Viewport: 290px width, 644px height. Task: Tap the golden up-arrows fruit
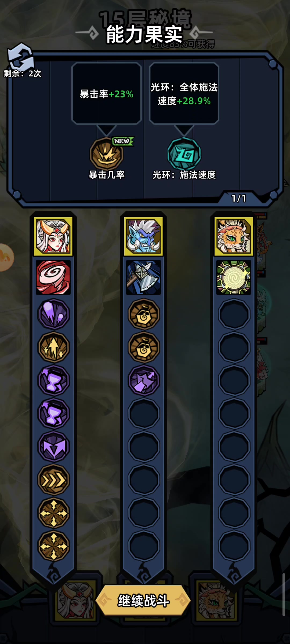tap(53, 347)
